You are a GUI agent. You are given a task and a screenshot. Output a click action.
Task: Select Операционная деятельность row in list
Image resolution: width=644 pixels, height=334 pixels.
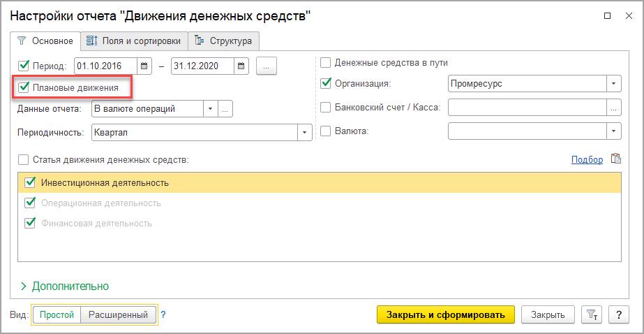point(102,203)
